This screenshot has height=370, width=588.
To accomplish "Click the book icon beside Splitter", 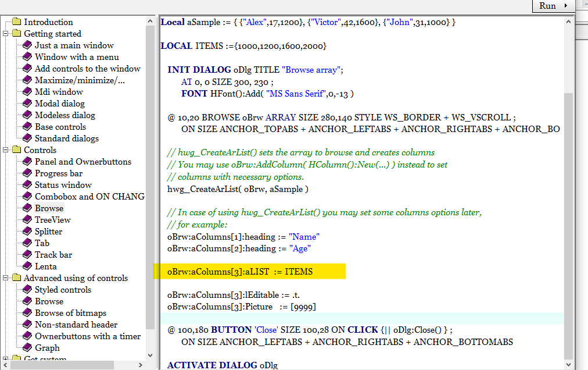I will [x=27, y=232].
